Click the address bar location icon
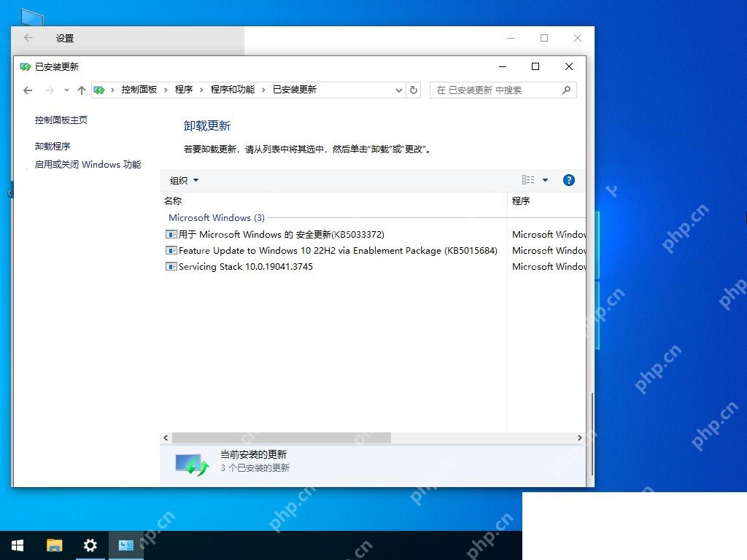 click(x=99, y=90)
